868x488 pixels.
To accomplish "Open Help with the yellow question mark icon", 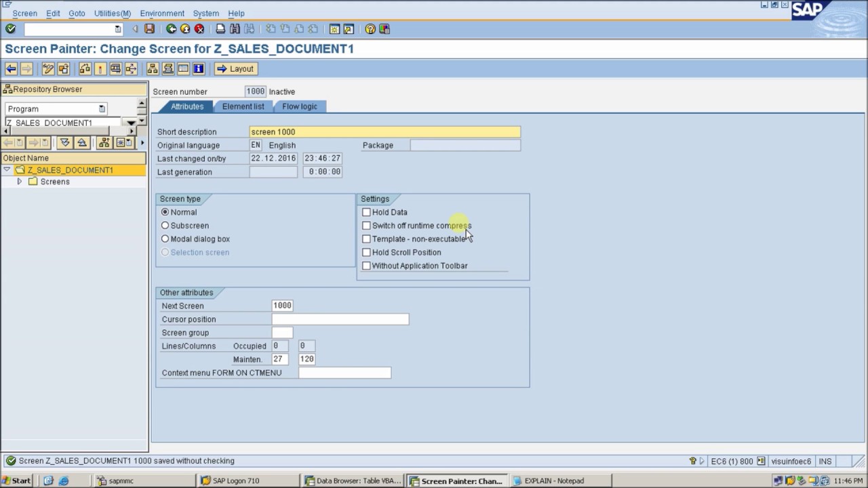I will pyautogui.click(x=370, y=29).
